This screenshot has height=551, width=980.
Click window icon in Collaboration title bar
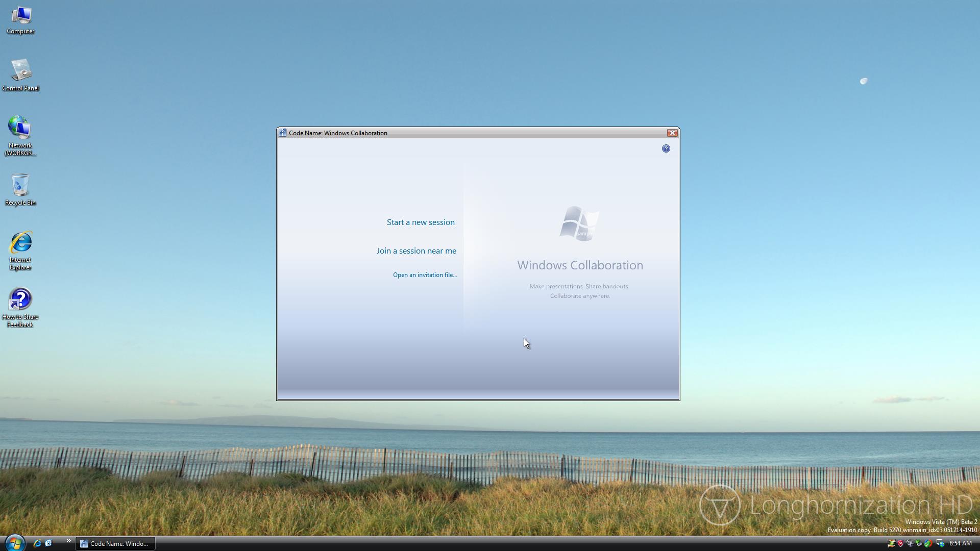tap(283, 133)
